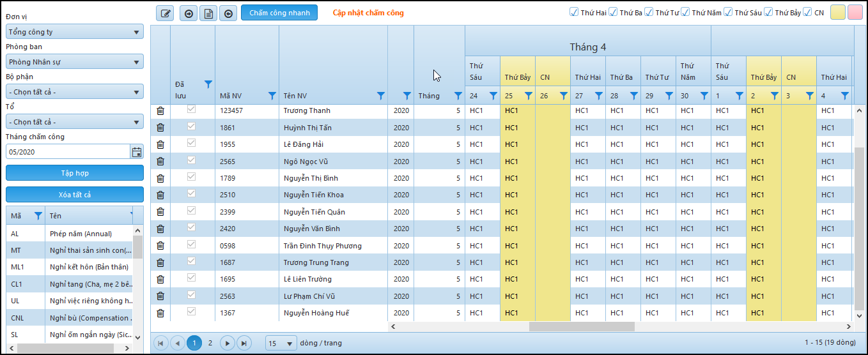Click the Chấm công nhanh button
Screen dimensions: 868x355
(x=279, y=13)
